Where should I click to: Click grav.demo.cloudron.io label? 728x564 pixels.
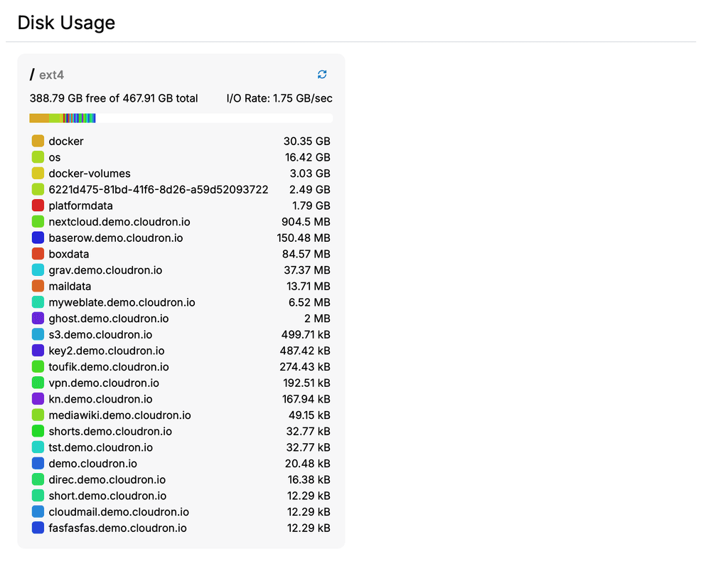[105, 270]
